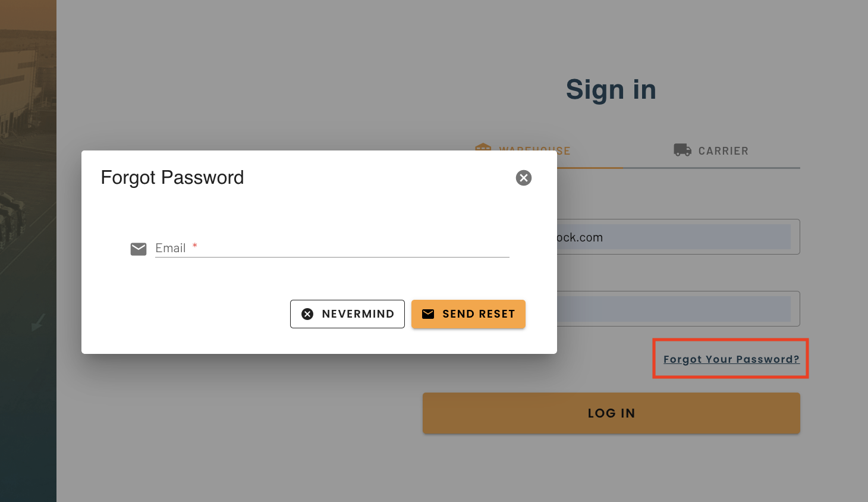This screenshot has width=868, height=502.
Task: Click the Email label in the dialog
Action: [171, 248]
